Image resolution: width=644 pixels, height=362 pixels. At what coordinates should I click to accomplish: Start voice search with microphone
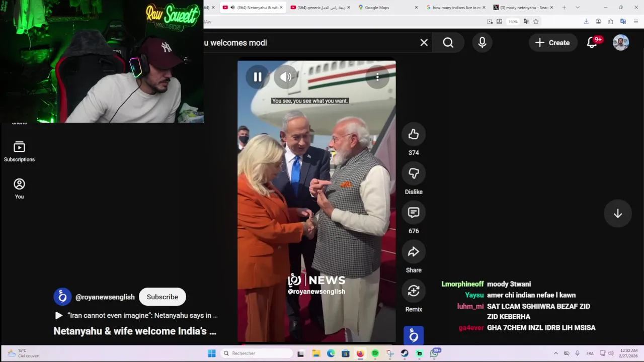482,43
